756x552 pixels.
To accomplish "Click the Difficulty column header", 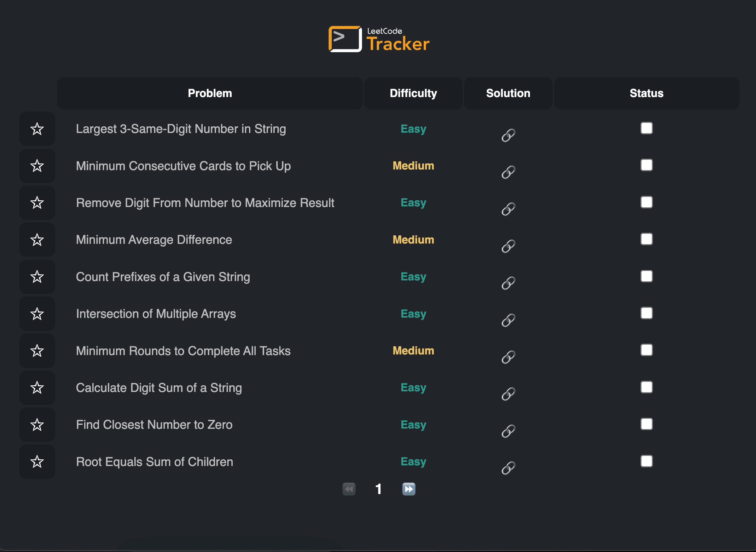I will coord(413,93).
